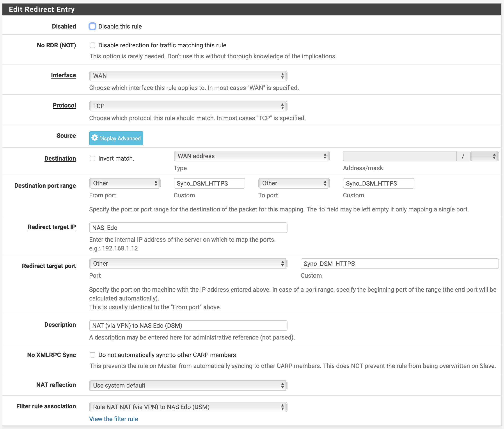
Task: Open the To port Other dropdown
Action: point(294,183)
